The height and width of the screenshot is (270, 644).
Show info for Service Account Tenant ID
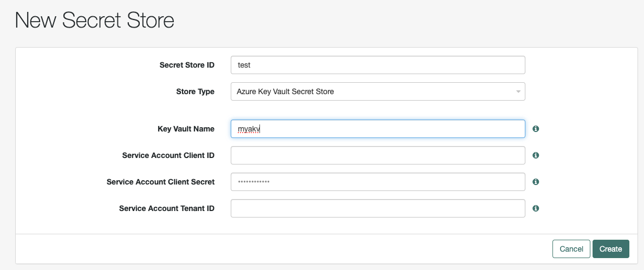[x=536, y=208]
